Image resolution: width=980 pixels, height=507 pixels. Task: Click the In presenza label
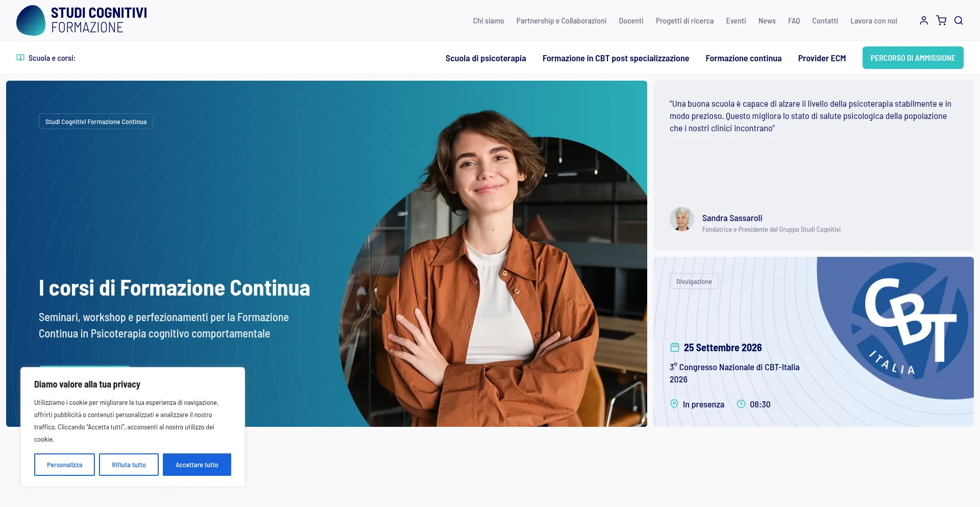coord(703,404)
